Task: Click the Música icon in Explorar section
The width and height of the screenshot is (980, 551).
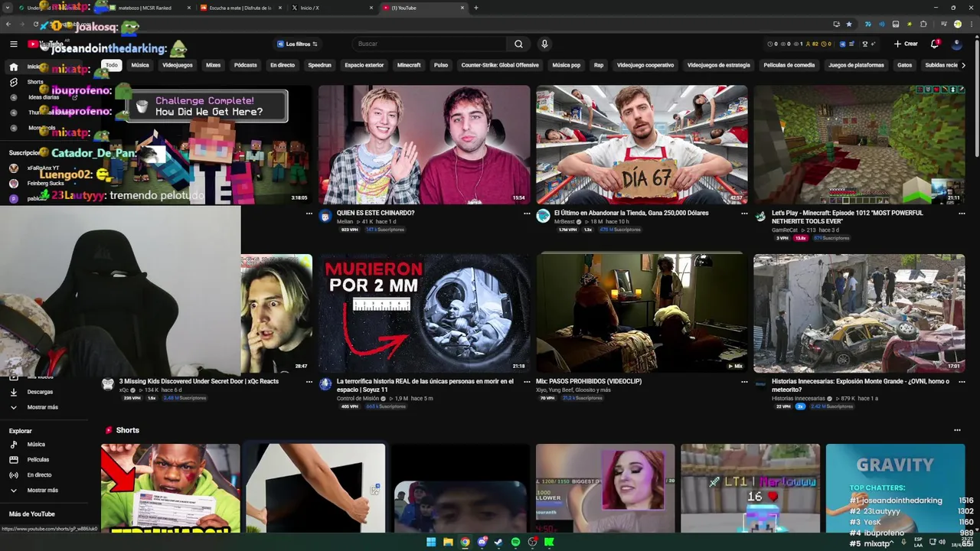Action: tap(14, 444)
